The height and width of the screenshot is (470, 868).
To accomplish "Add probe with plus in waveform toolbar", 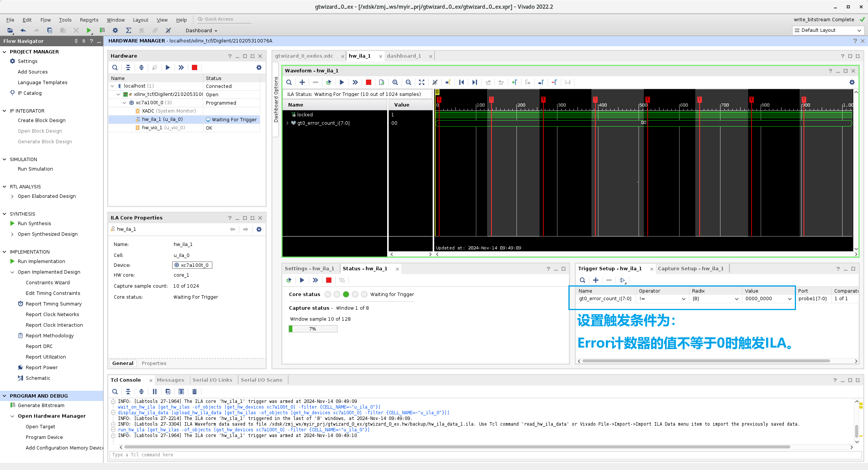I will (302, 82).
